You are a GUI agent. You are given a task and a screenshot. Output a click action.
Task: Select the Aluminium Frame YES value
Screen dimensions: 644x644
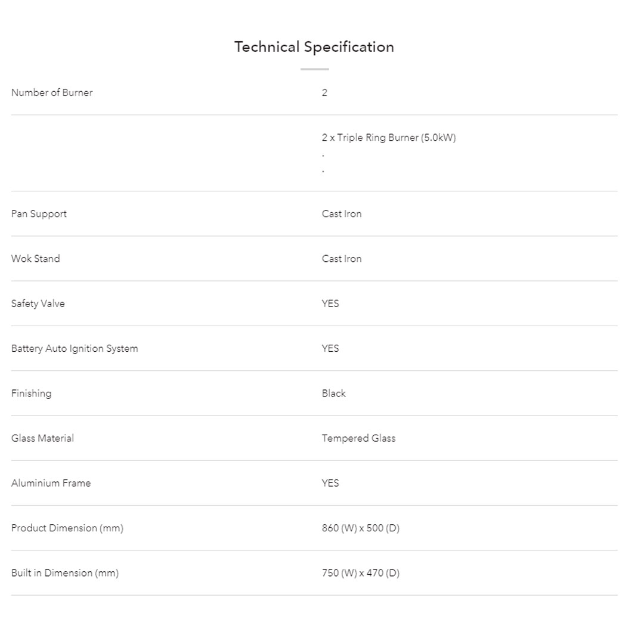(330, 483)
